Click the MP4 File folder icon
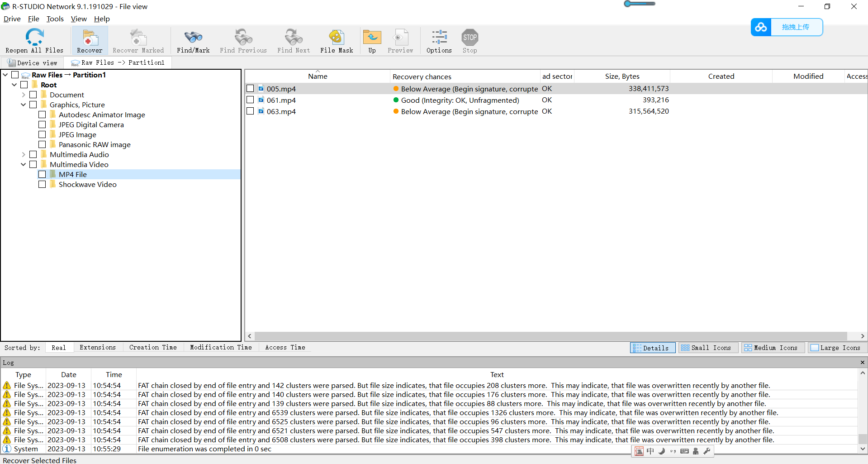 tap(53, 174)
